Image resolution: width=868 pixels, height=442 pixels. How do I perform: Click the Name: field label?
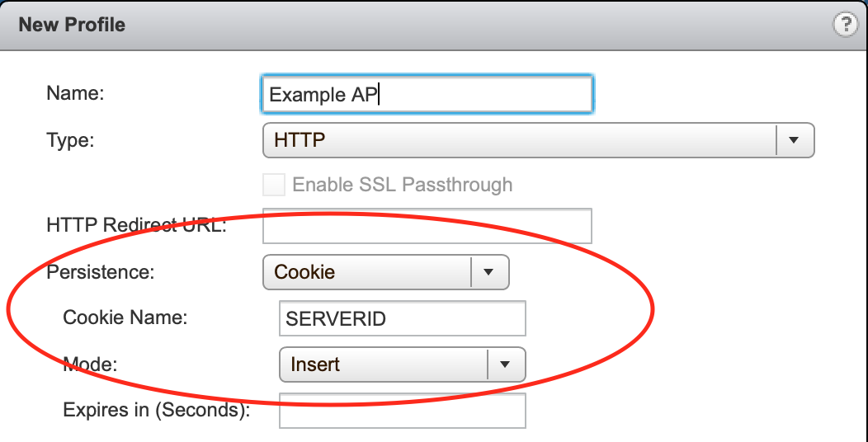76,93
